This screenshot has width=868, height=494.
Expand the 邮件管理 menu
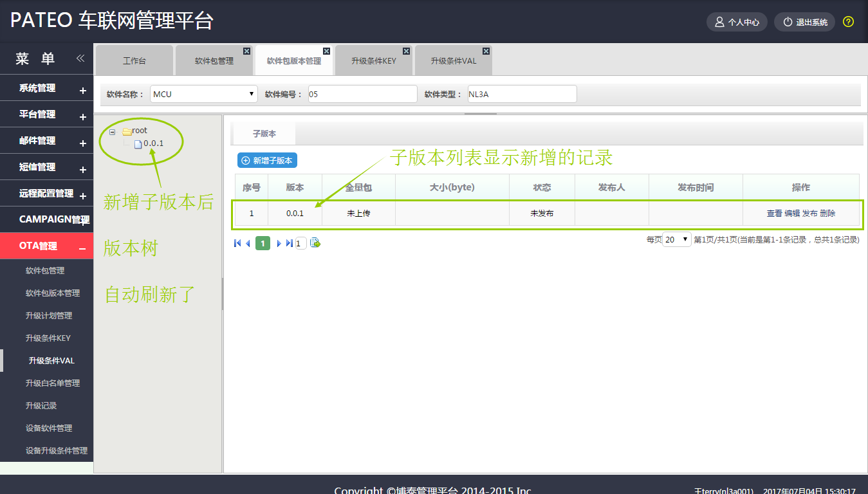83,143
